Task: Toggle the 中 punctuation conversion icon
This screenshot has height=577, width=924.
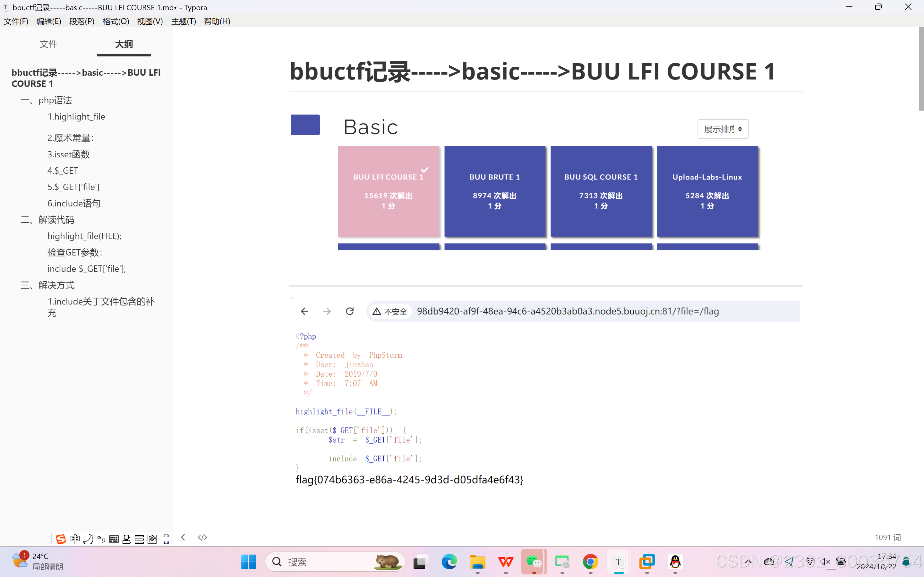Action: click(75, 539)
